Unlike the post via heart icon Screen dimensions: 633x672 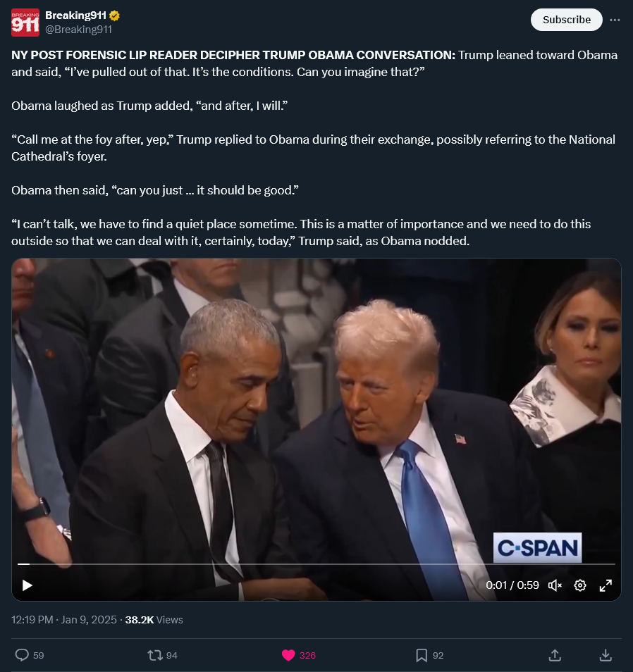pyautogui.click(x=288, y=655)
